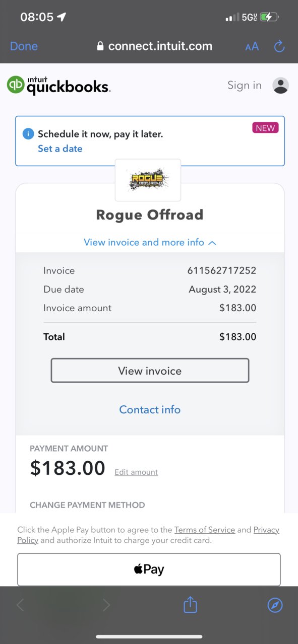This screenshot has width=298, height=644.
Task: Pay using the Apple Pay button
Action: [x=149, y=569]
